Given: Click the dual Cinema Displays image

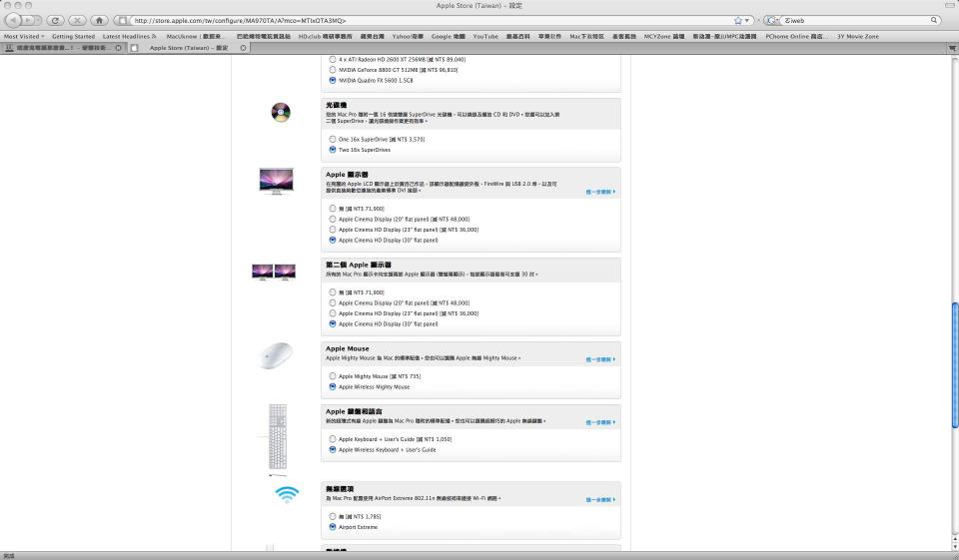Looking at the screenshot, I should click(274, 273).
